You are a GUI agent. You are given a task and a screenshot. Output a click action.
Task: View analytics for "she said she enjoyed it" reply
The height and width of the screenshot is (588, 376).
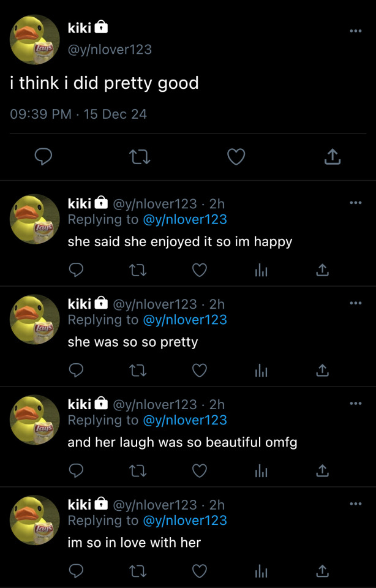pos(261,269)
